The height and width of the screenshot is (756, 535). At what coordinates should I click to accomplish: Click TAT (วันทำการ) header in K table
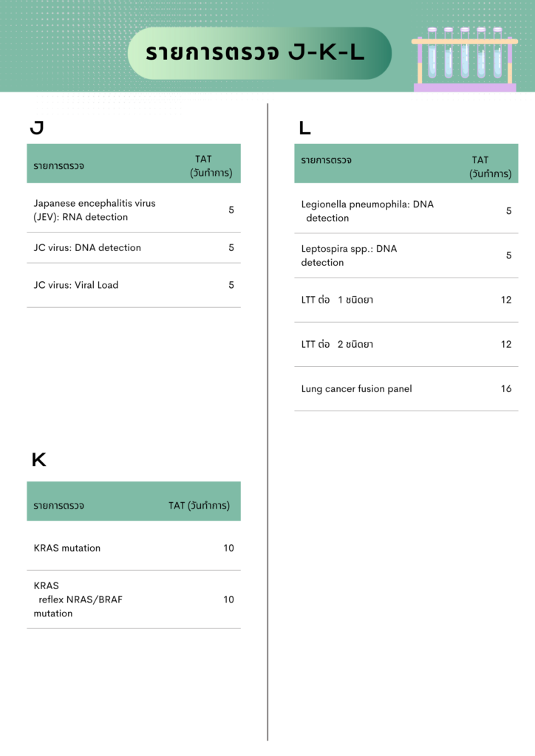tap(199, 505)
